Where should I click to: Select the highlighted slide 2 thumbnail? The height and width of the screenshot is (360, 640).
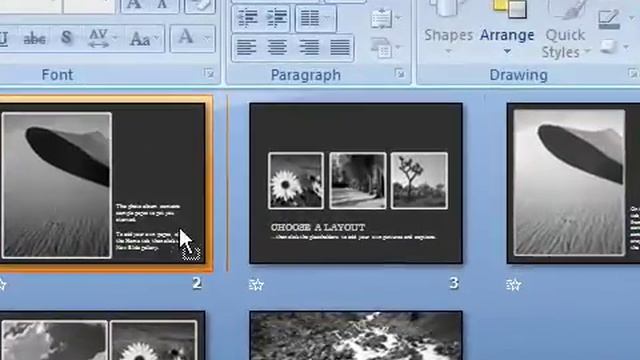pyautogui.click(x=102, y=183)
